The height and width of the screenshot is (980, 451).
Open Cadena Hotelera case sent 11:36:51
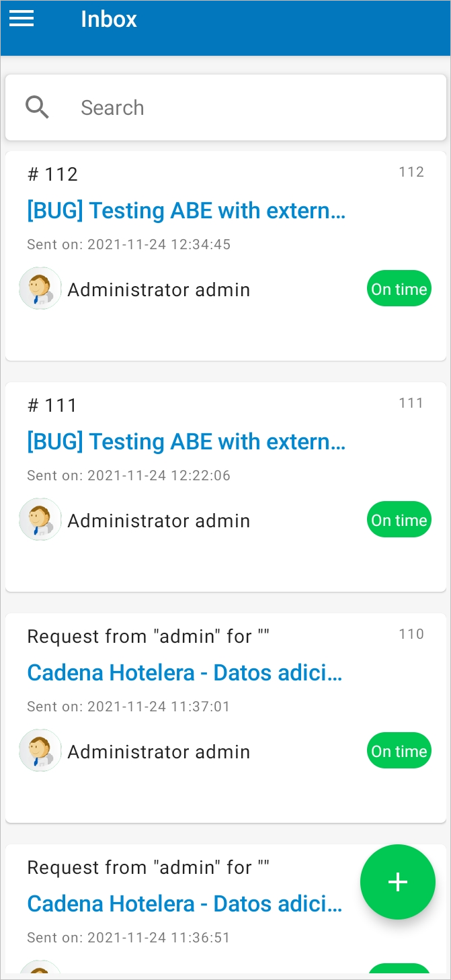click(x=185, y=904)
